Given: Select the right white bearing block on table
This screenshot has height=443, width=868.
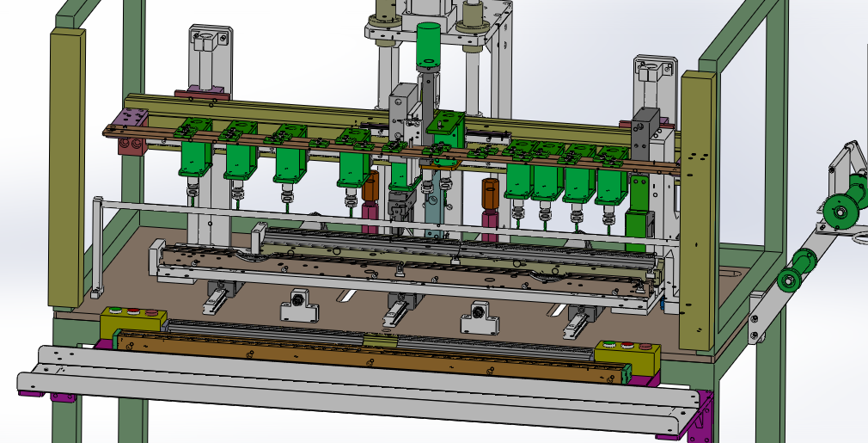Looking at the screenshot, I should (x=480, y=318).
